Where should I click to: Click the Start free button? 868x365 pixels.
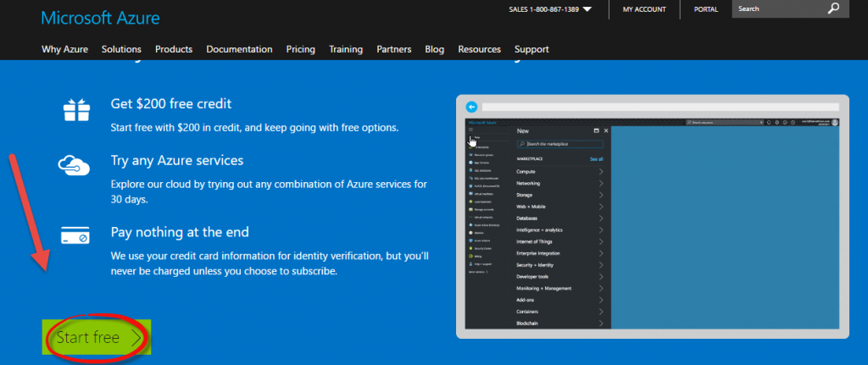tap(97, 337)
